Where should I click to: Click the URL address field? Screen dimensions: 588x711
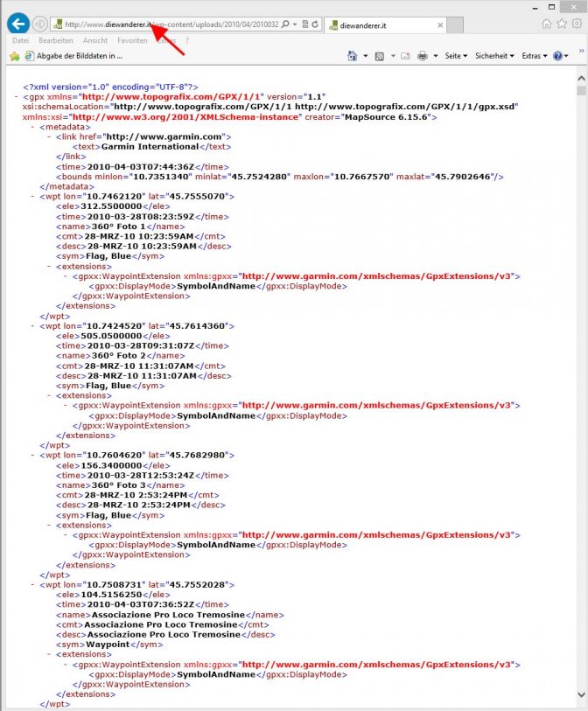point(171,24)
